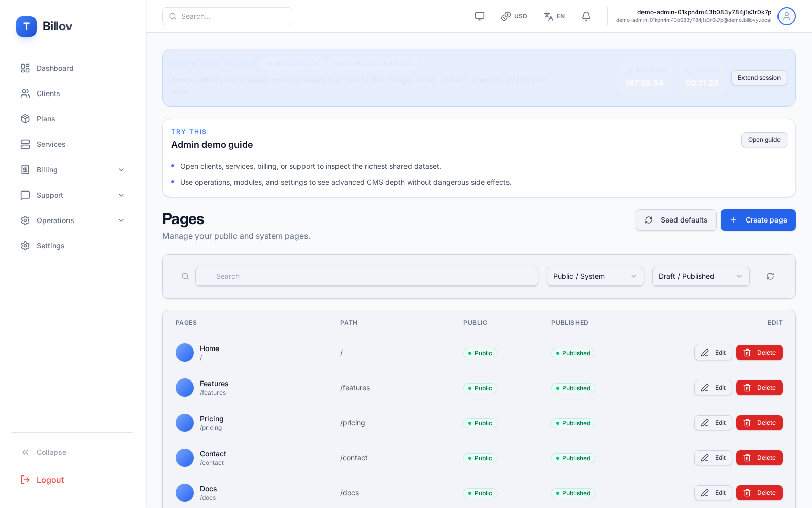
Task: Open Plans using its package icon
Action: [25, 119]
